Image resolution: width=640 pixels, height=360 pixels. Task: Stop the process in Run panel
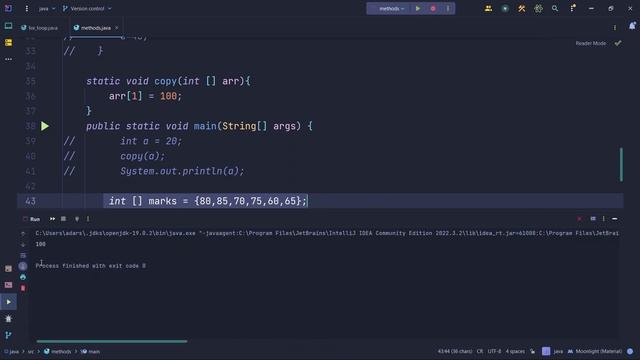63,219
